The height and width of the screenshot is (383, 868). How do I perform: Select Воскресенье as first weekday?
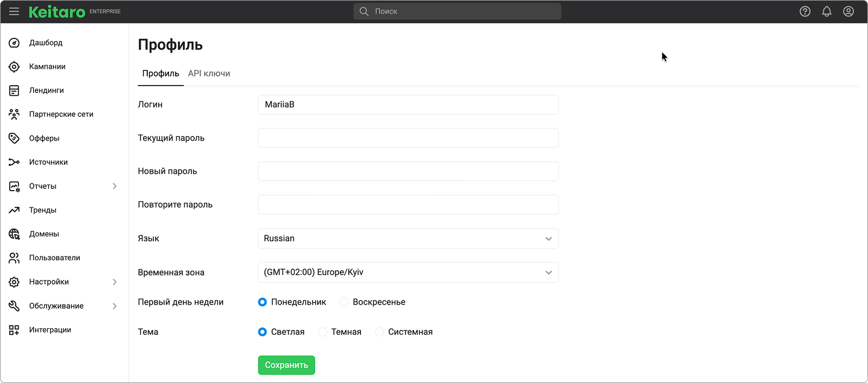click(x=344, y=302)
